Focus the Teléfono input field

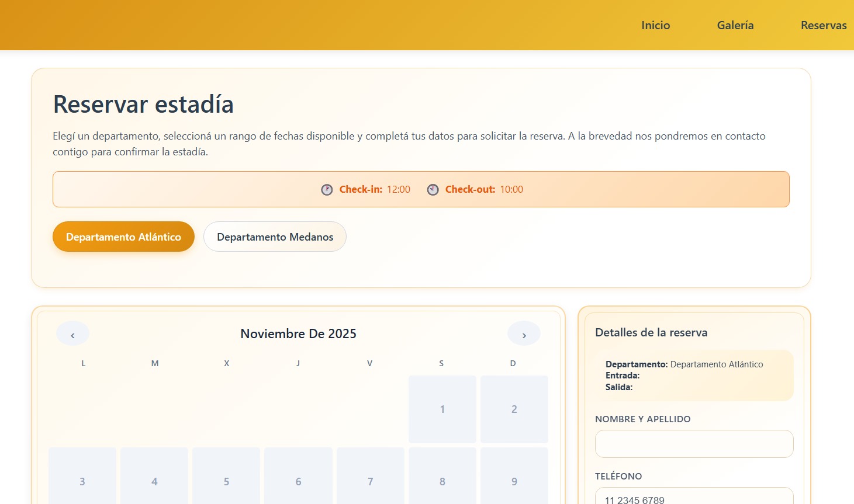[694, 496]
